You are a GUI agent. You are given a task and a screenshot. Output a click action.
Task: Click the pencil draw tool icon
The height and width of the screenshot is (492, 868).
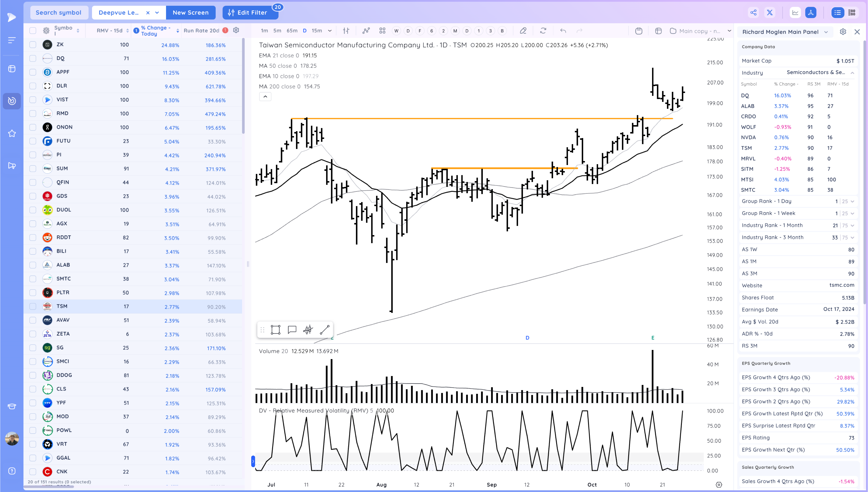(523, 31)
